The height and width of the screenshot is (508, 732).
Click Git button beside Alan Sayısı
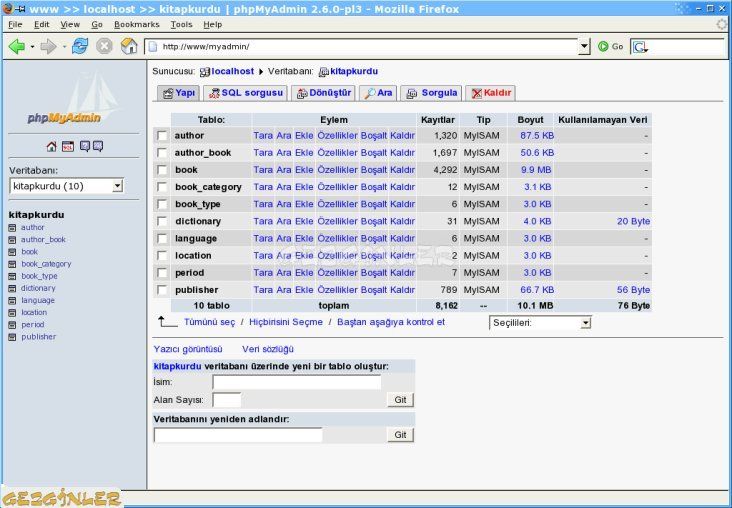point(400,400)
